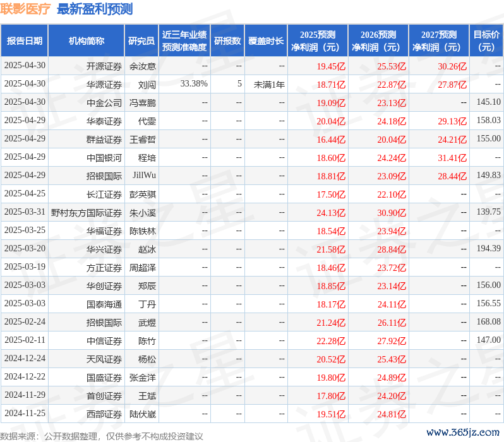Click the 联影医疗 title text
The image size is (504, 442).
point(25,9)
